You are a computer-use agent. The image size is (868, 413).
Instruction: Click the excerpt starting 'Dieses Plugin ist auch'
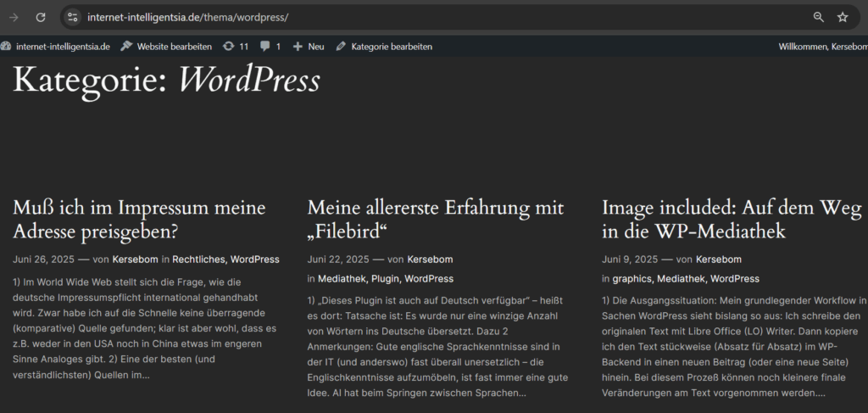coord(437,347)
